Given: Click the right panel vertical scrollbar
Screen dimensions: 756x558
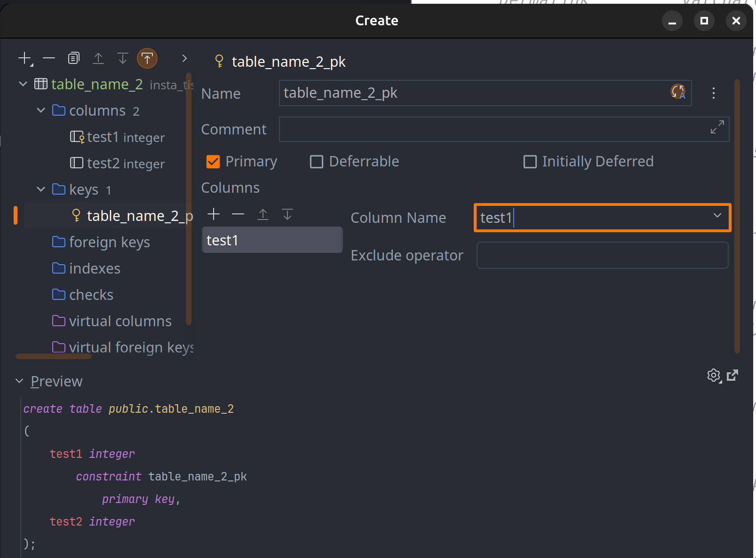Looking at the screenshot, I should click(x=737, y=216).
